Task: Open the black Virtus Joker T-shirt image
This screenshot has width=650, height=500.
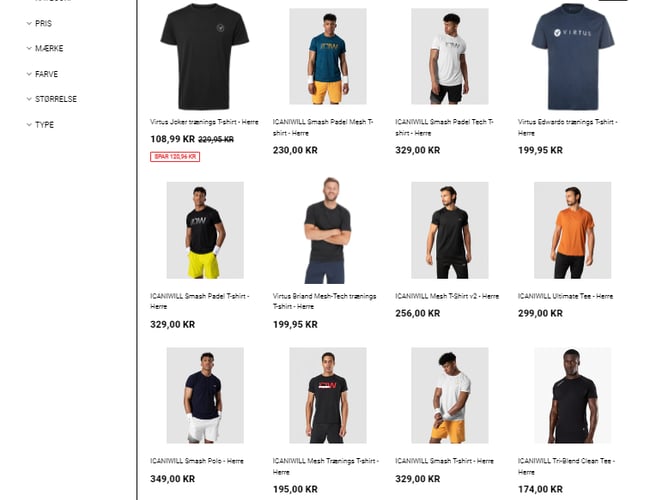Action: coord(205,56)
